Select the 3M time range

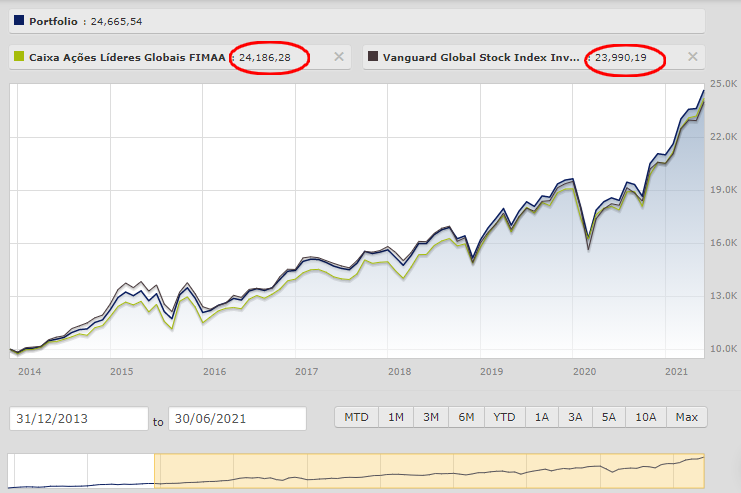(x=431, y=417)
